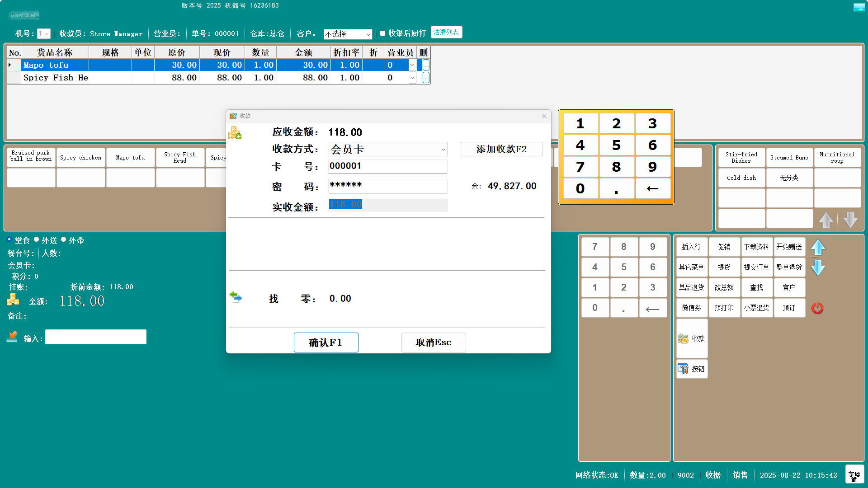Add the Spicy Fish Head dish

point(180,158)
